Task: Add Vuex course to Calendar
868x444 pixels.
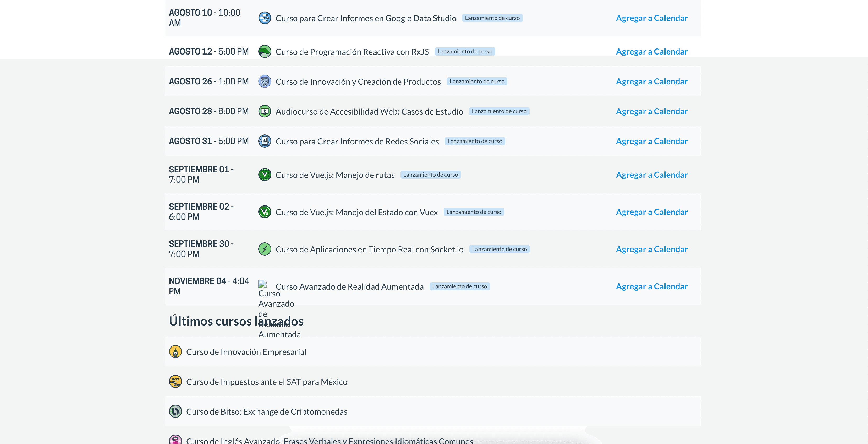Action: [x=652, y=212]
